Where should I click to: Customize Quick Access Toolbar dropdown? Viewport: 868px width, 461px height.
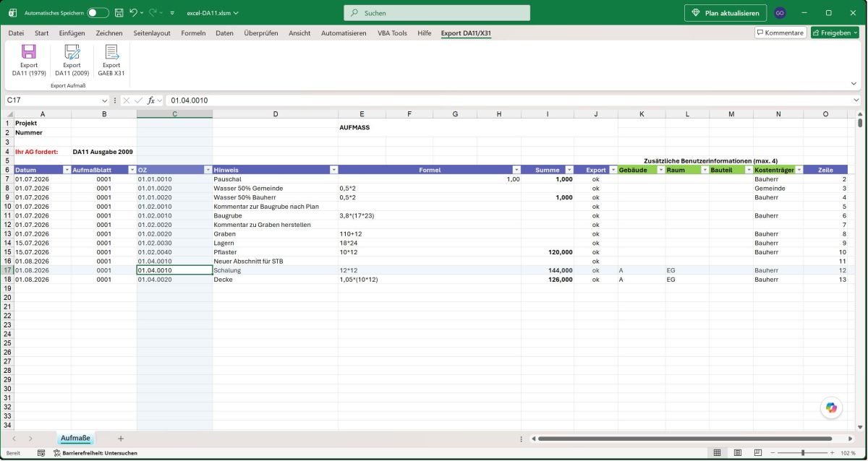pos(172,13)
